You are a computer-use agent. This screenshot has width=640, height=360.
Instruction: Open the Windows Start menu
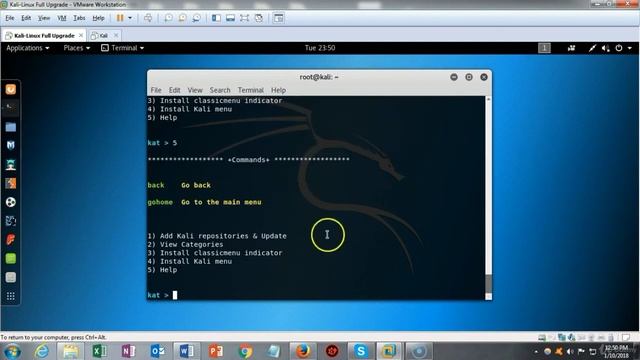pyautogui.click(x=12, y=351)
